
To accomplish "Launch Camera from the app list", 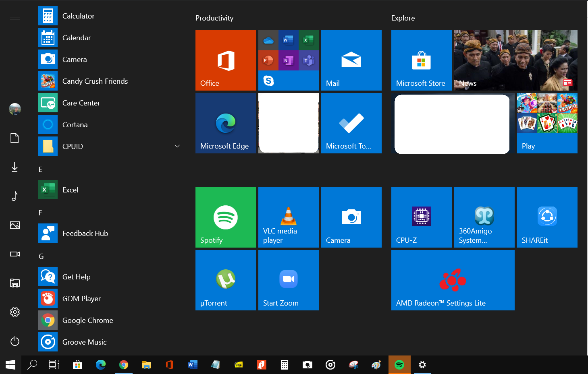I will 110,60.
